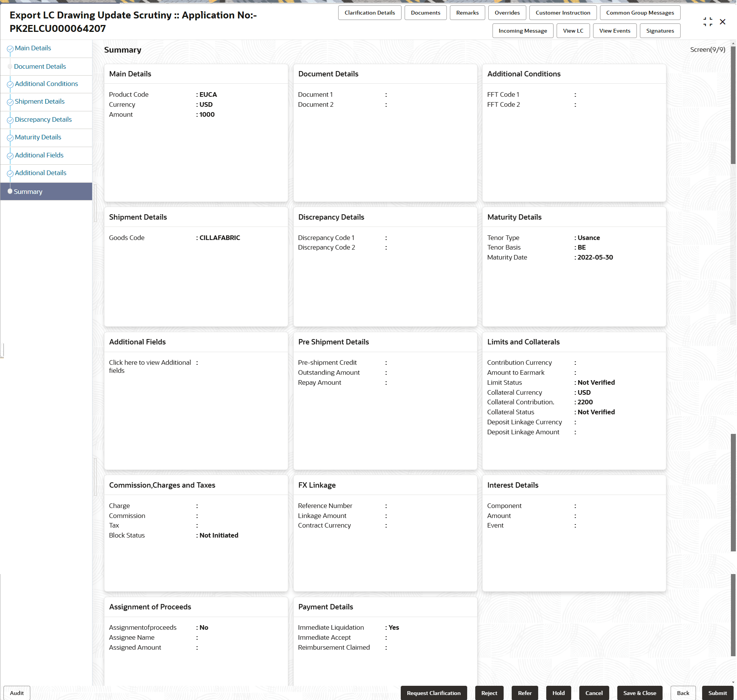Switch to the Document Details section

(40, 66)
